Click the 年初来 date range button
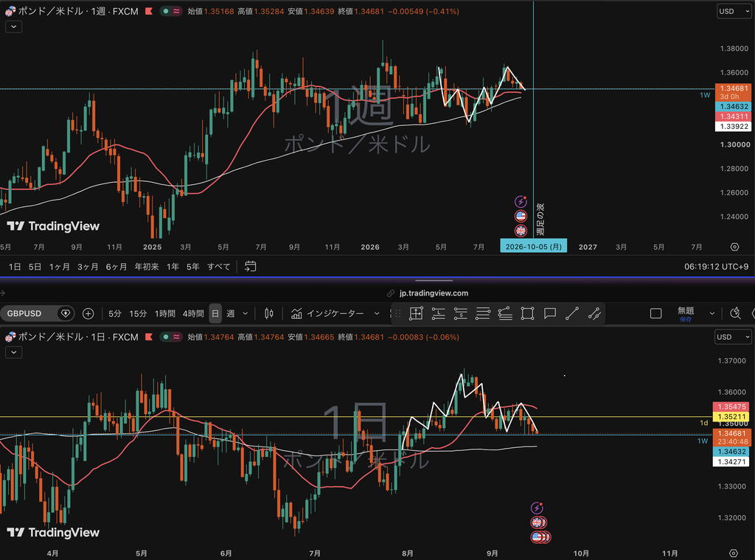This screenshot has height=560, width=755. point(147,267)
